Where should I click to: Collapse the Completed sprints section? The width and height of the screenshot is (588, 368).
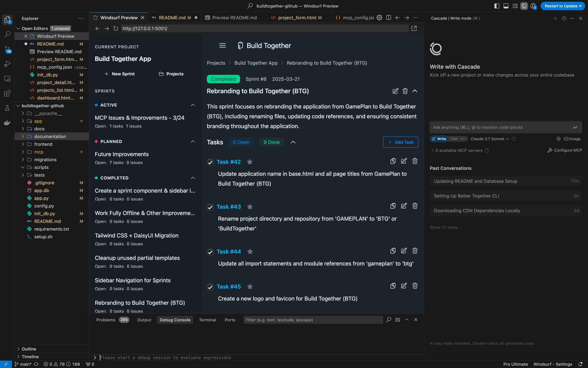tap(193, 178)
